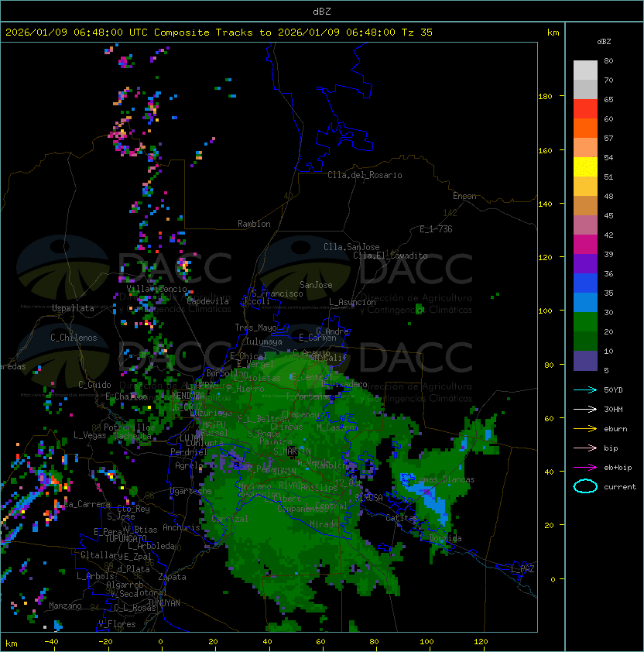Click the V_Flores map label
This screenshot has height=652, width=644.
pyautogui.click(x=117, y=624)
